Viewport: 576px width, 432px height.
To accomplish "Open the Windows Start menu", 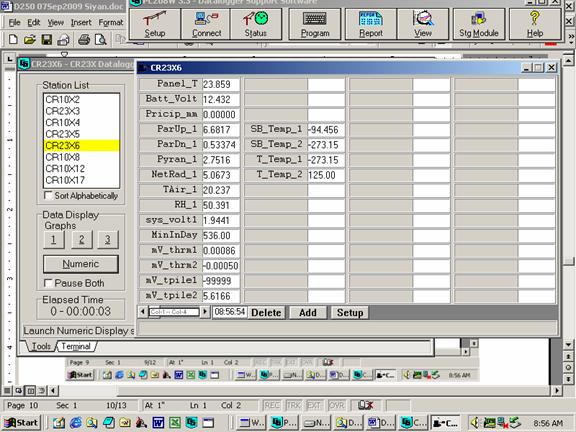I will pos(21,423).
